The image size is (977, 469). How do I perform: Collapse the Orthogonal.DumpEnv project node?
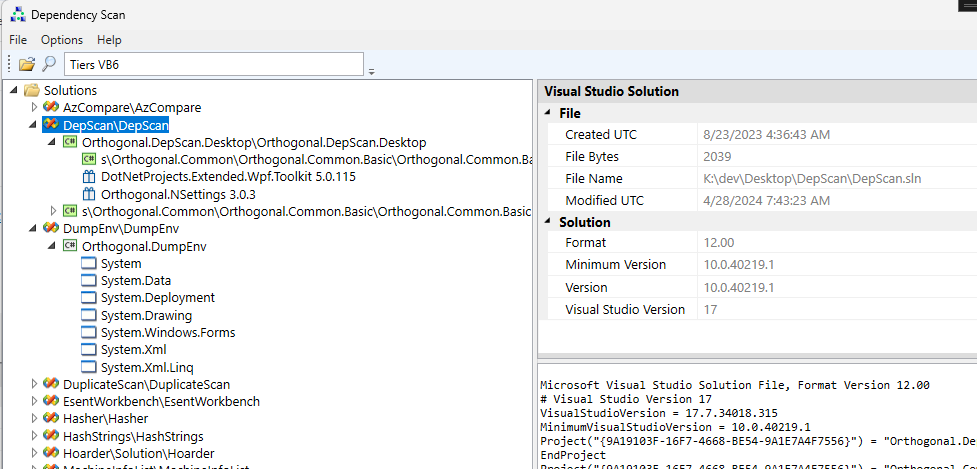pos(53,247)
